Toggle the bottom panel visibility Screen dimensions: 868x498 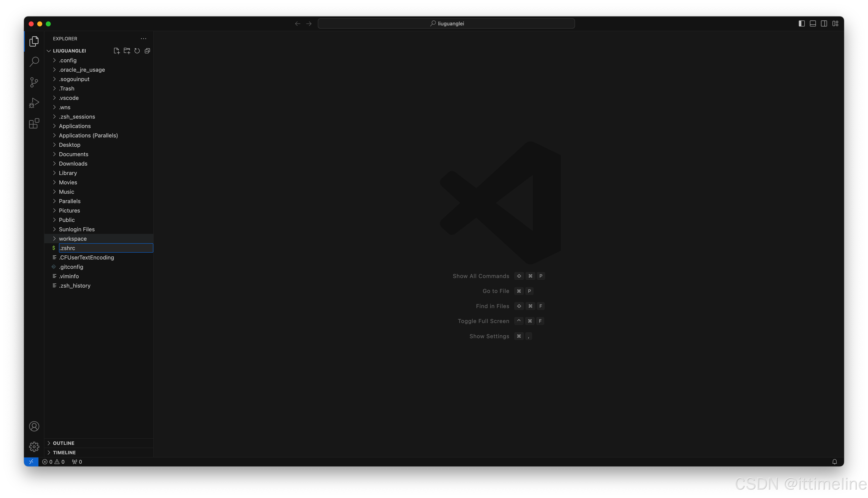coord(813,24)
